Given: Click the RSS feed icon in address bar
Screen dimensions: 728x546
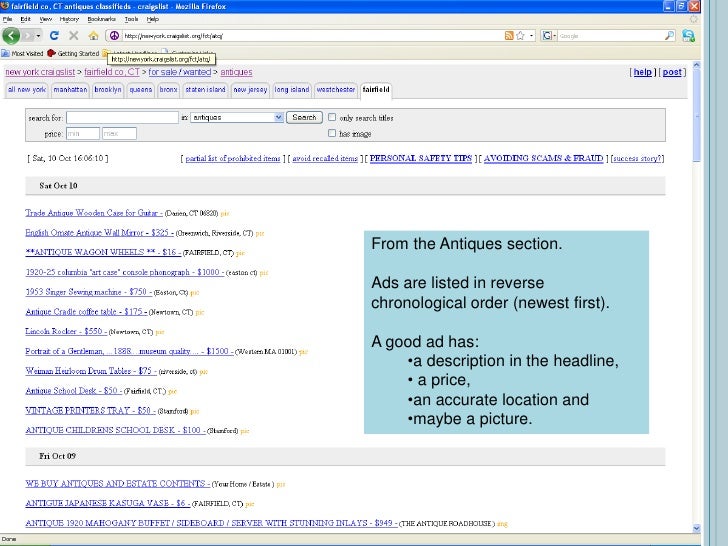Looking at the screenshot, I should 509,36.
